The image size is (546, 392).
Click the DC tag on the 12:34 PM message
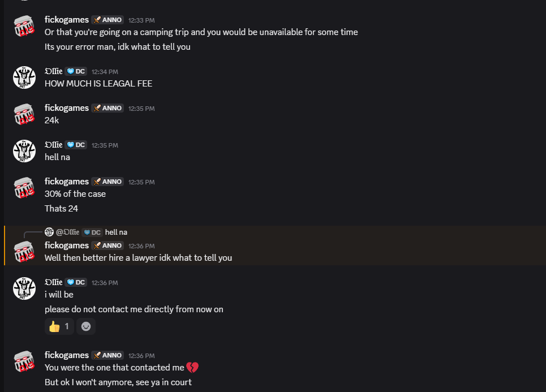76,71
